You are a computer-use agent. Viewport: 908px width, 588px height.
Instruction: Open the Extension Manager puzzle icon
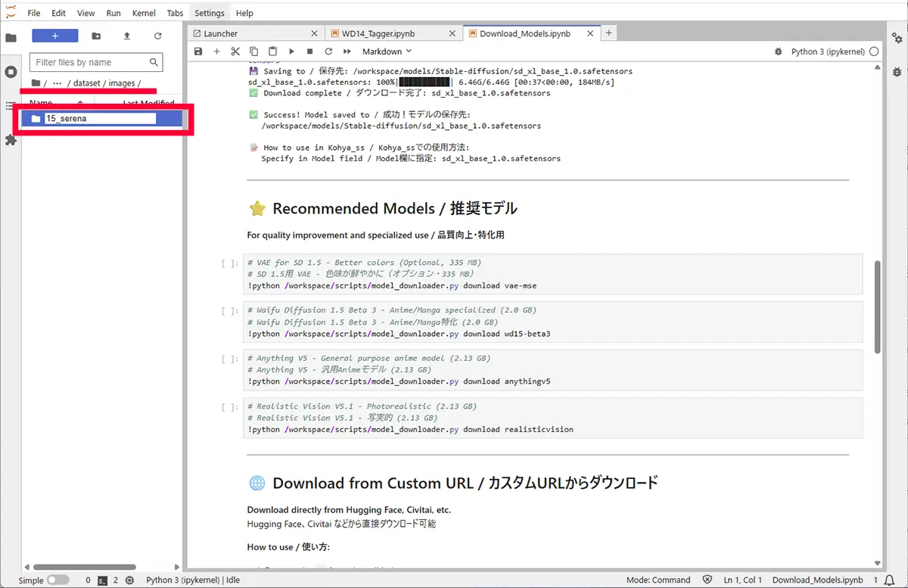(x=11, y=140)
